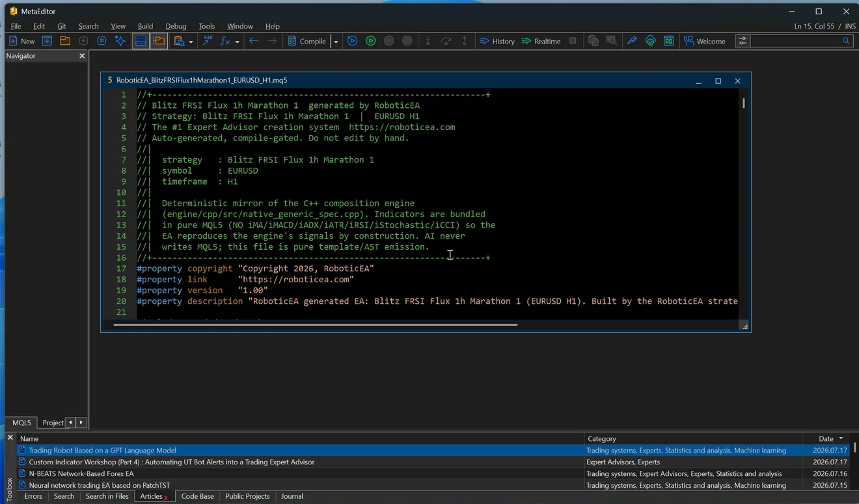
Task: Click the code editor vertical scrollbar thumb
Action: pyautogui.click(x=743, y=103)
